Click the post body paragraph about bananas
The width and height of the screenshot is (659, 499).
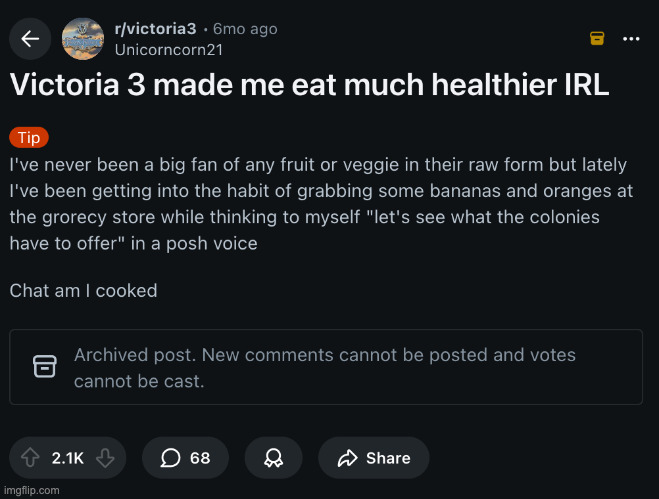318,203
